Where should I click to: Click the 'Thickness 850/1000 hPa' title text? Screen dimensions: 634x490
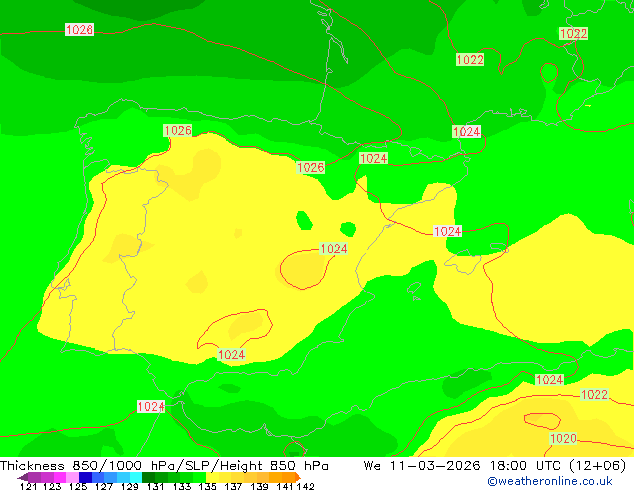pyautogui.click(x=88, y=466)
